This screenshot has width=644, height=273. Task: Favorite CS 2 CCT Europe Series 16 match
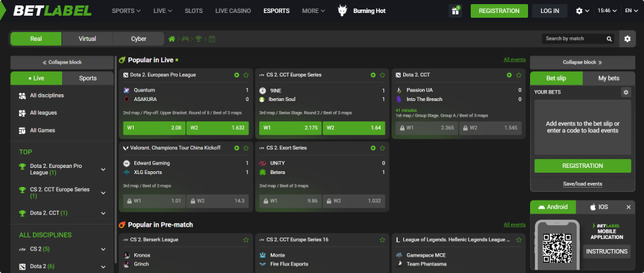point(382,240)
